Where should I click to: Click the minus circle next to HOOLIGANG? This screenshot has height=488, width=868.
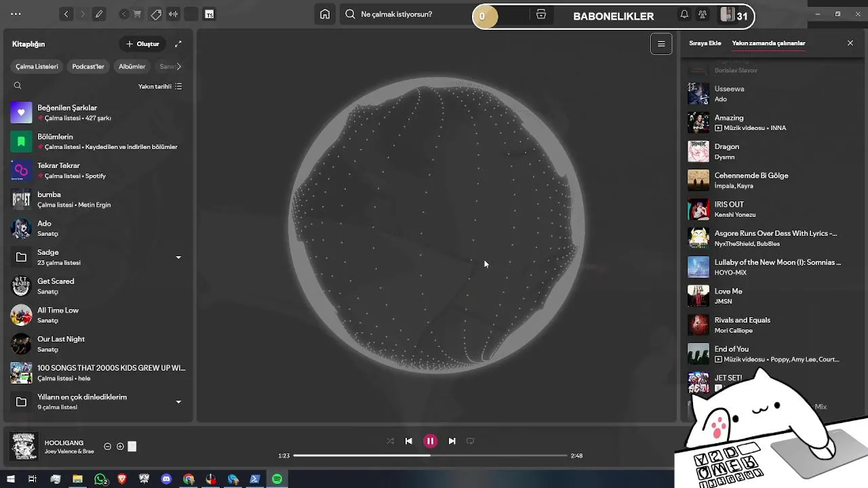coord(107,447)
